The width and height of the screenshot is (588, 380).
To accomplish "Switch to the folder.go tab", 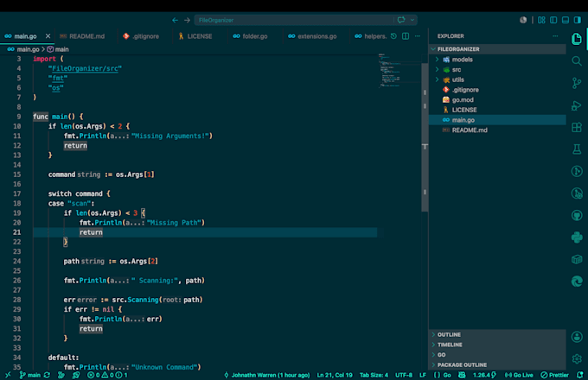I will click(x=254, y=36).
